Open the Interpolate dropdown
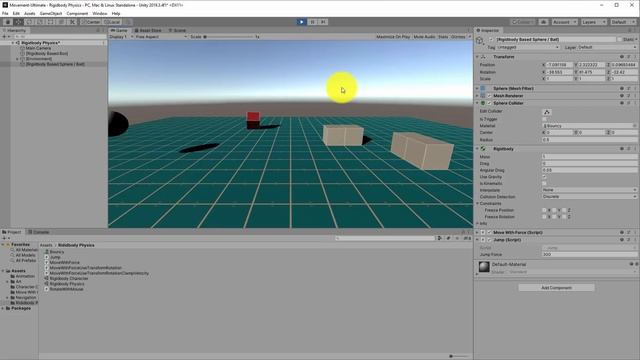The height and width of the screenshot is (360, 640). 589,190
